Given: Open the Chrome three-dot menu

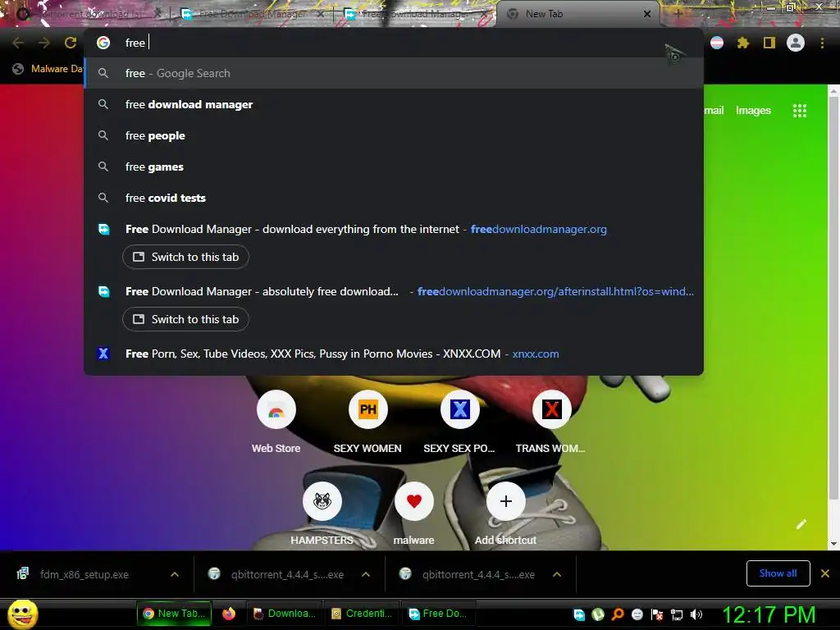Looking at the screenshot, I should click(x=822, y=43).
